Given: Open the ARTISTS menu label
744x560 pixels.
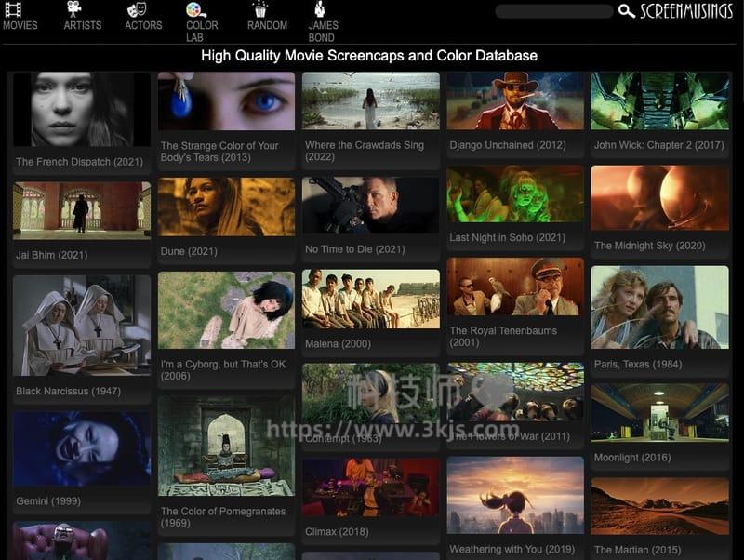Looking at the screenshot, I should [83, 26].
